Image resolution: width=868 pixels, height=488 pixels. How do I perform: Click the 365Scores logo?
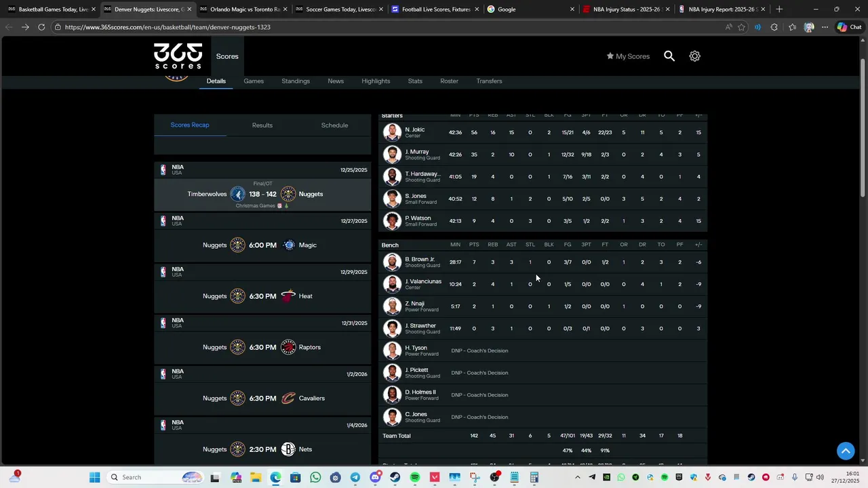[x=178, y=56]
